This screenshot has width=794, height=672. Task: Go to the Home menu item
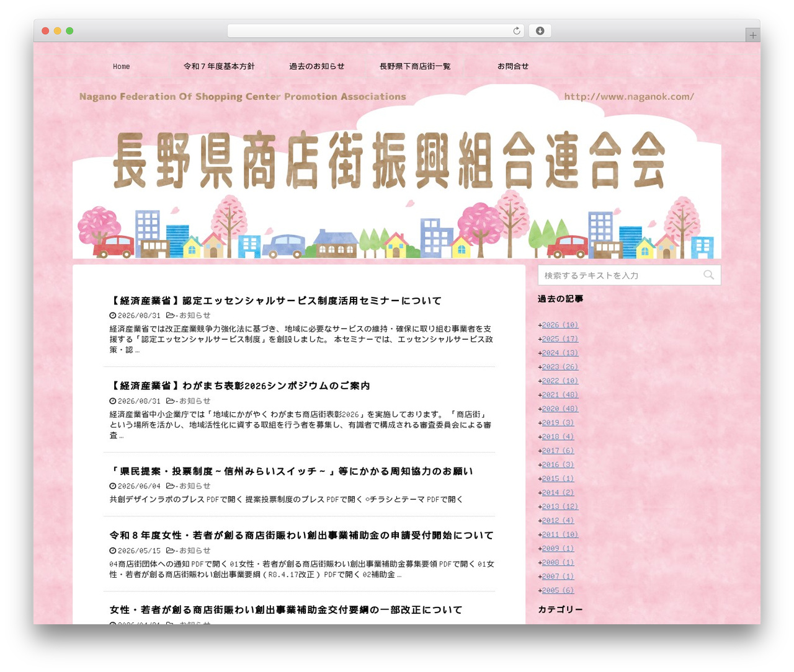click(122, 66)
